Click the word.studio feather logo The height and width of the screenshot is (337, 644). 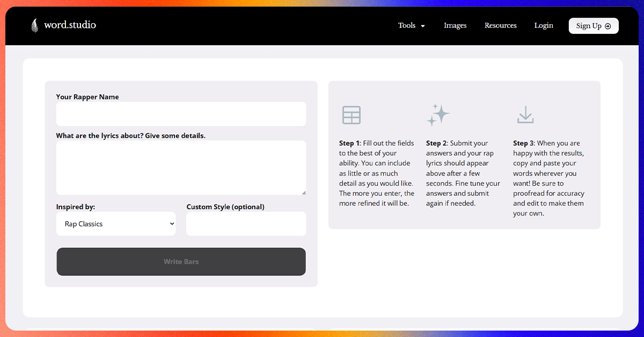click(35, 25)
